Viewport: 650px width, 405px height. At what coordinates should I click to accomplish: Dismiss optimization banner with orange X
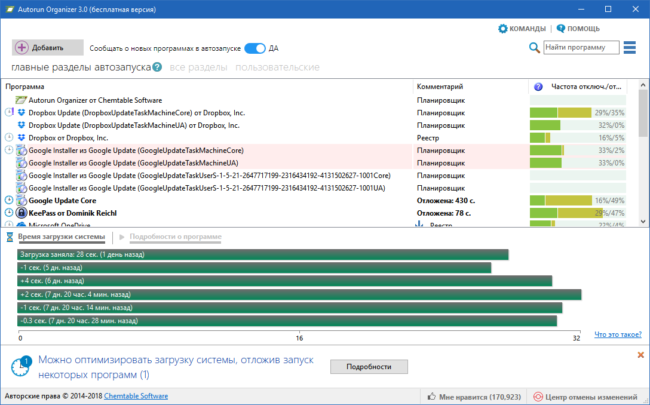[x=640, y=355]
